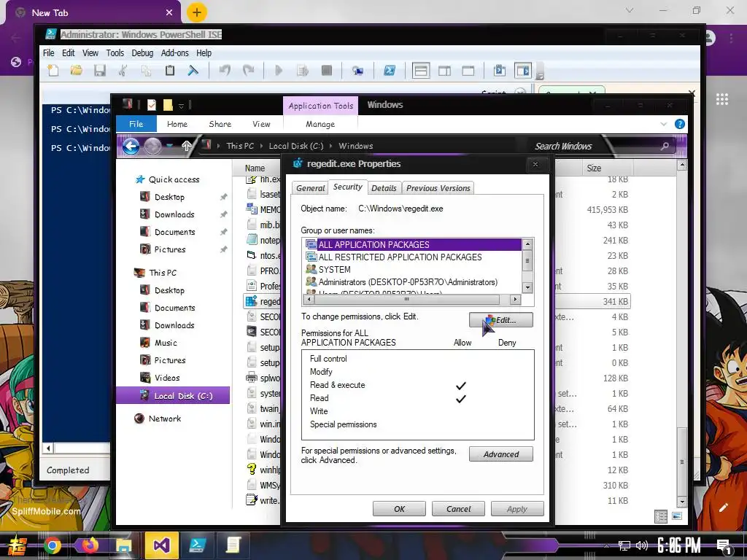This screenshot has width=747, height=560.
Task: Open notification center icon in taskbar
Action: pos(724,547)
